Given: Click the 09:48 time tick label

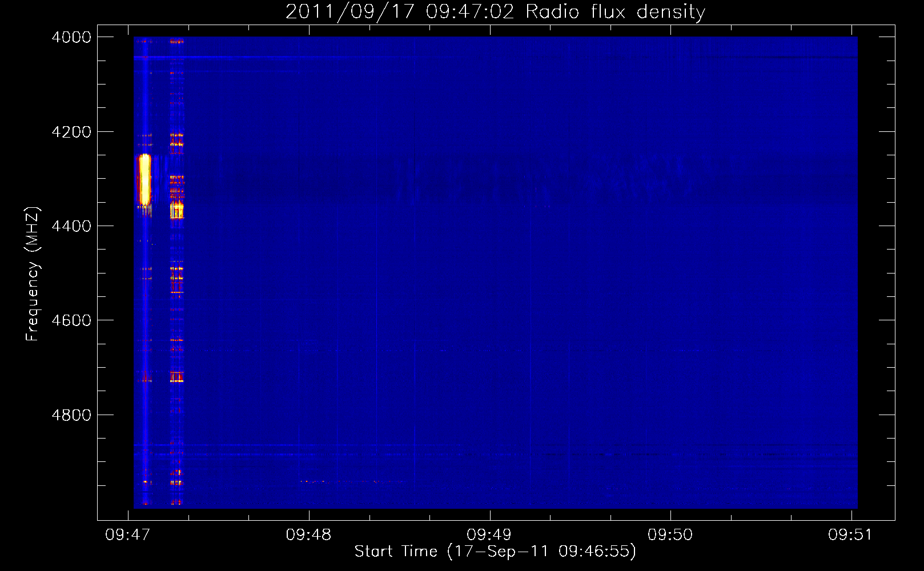Looking at the screenshot, I should [308, 534].
